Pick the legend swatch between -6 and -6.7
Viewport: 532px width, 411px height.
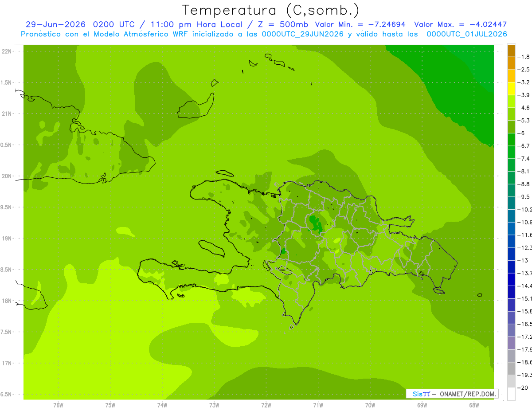(511, 140)
